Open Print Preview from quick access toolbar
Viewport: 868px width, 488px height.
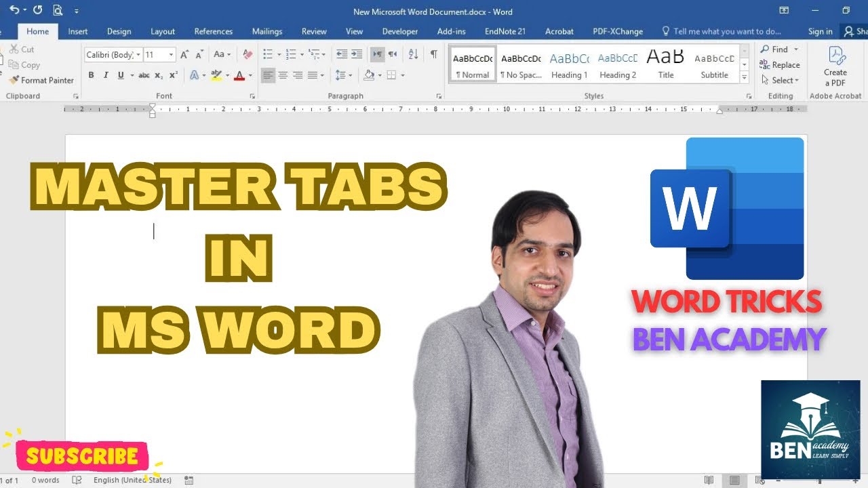pos(58,10)
